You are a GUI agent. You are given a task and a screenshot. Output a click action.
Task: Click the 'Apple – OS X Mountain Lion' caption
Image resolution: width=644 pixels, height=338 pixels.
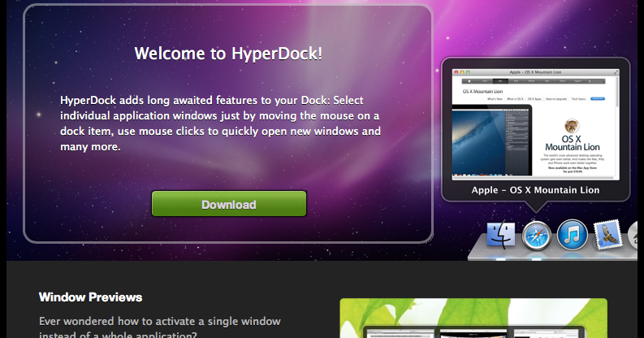(x=535, y=190)
